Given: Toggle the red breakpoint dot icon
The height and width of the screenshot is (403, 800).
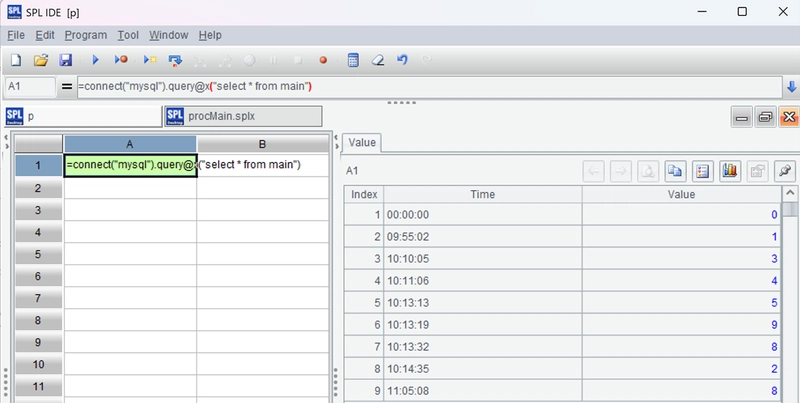Looking at the screenshot, I should pos(323,60).
